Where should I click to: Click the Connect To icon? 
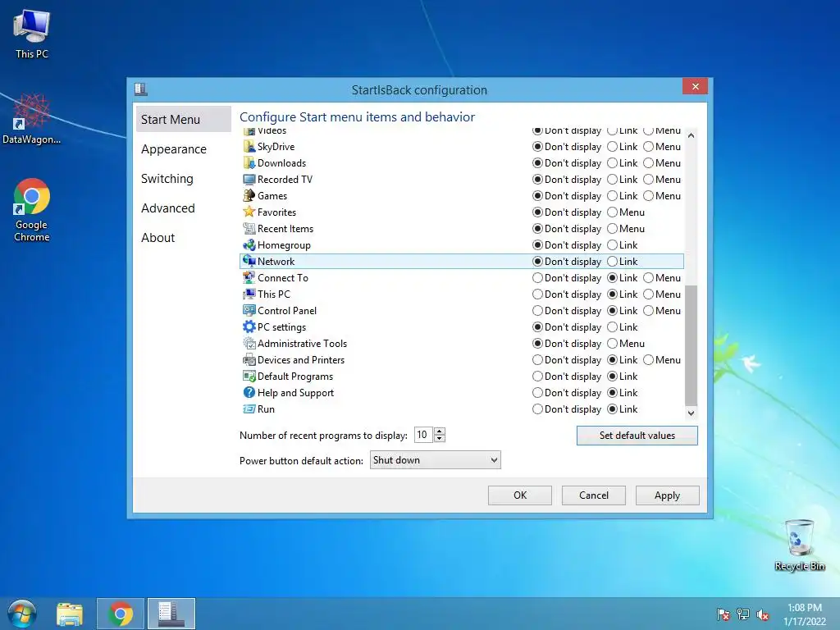[x=249, y=278]
